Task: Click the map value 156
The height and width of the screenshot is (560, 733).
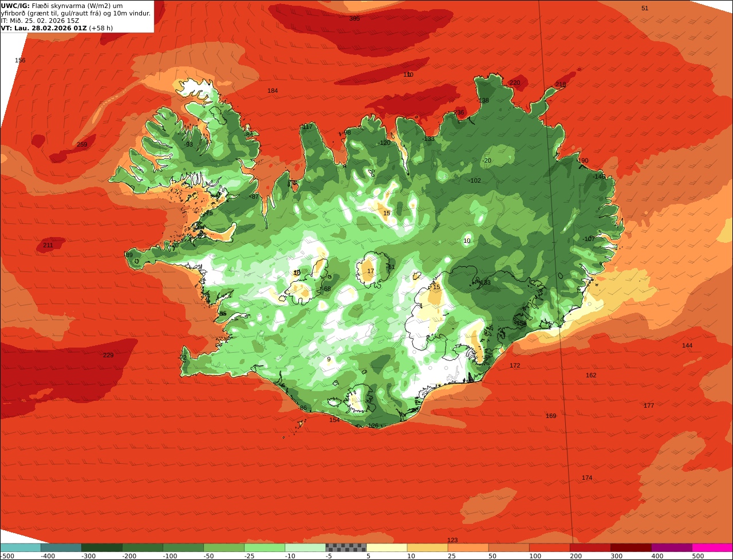Action: coord(20,60)
